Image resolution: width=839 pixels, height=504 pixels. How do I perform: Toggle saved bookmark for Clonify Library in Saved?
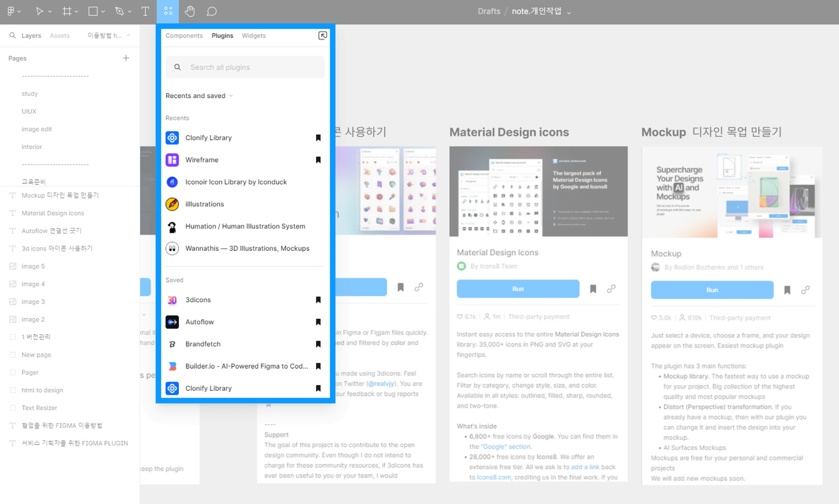318,388
